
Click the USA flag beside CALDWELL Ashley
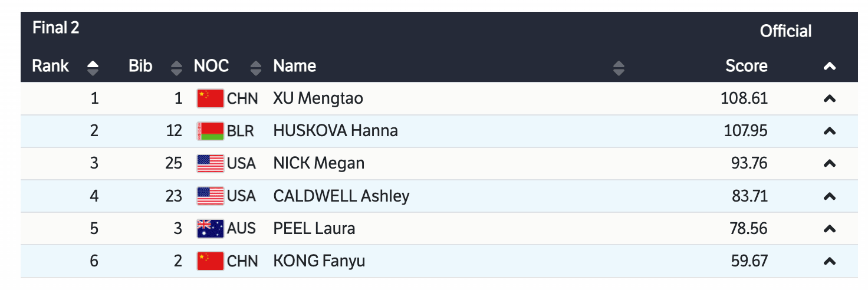pos(210,196)
